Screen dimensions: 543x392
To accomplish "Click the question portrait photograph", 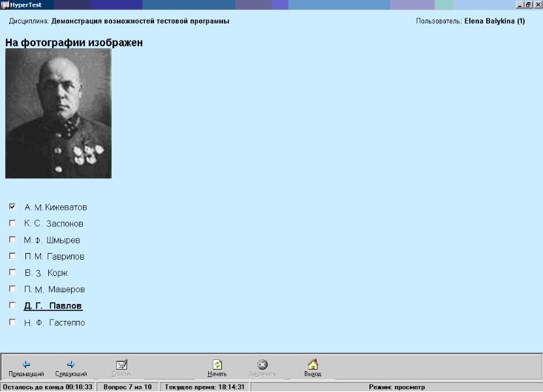I will [x=58, y=113].
